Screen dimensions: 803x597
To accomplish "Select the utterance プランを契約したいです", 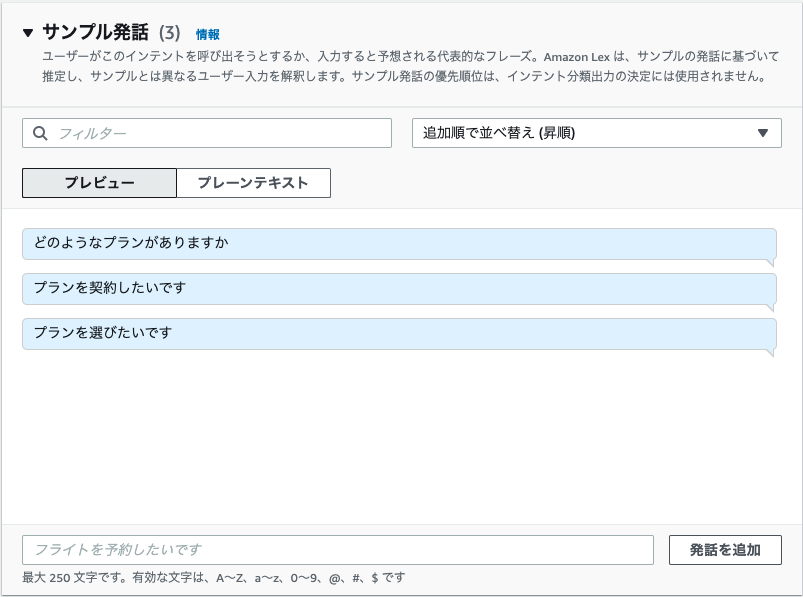I will point(399,289).
